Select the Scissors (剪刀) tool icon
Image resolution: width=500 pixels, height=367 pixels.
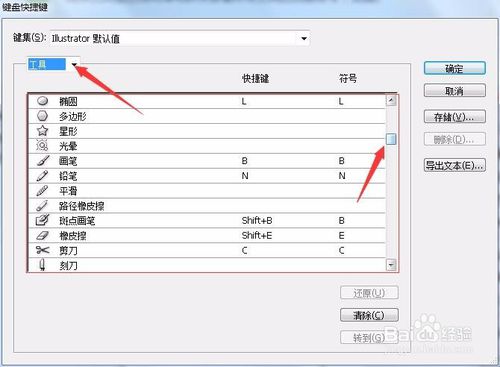pyautogui.click(x=43, y=250)
